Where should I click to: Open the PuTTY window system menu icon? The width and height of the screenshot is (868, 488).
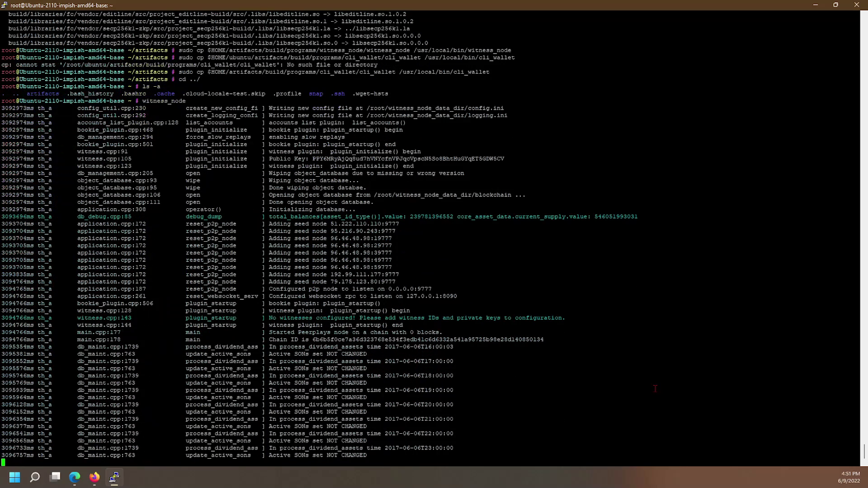(4, 5)
